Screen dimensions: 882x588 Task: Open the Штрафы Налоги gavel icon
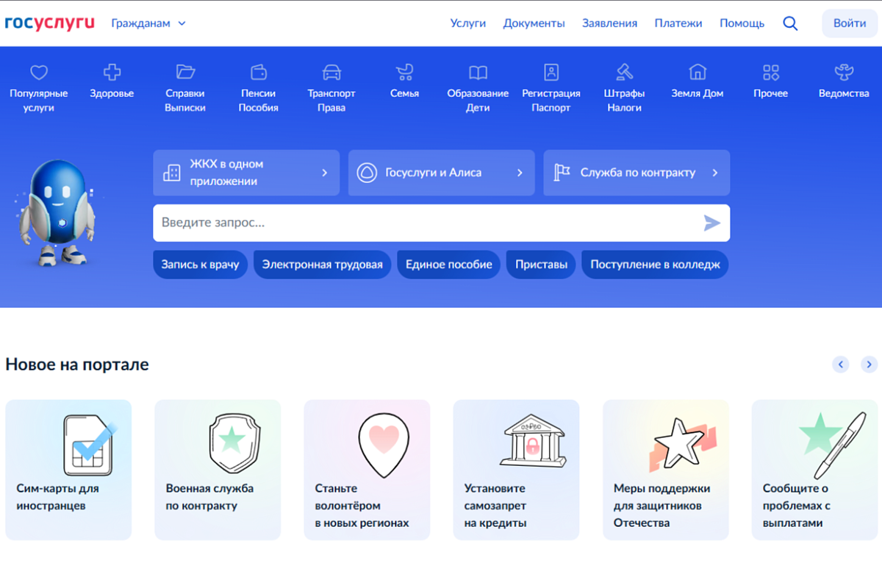click(x=624, y=72)
